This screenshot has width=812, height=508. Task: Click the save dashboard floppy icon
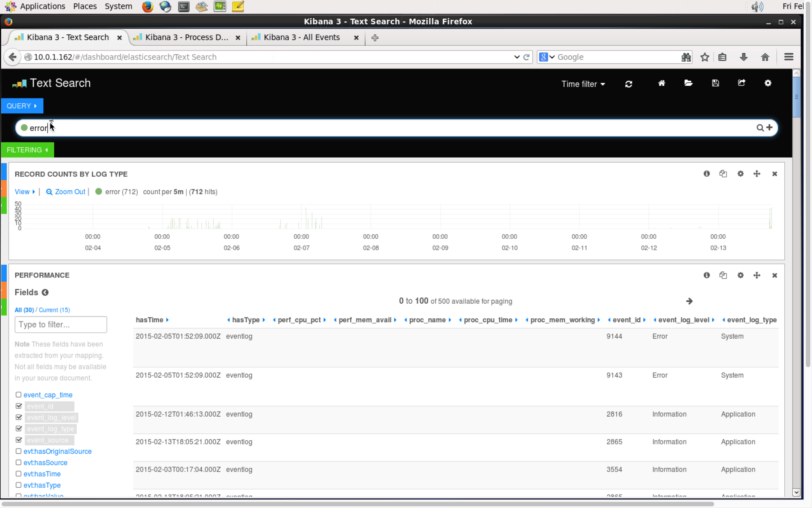click(x=715, y=83)
